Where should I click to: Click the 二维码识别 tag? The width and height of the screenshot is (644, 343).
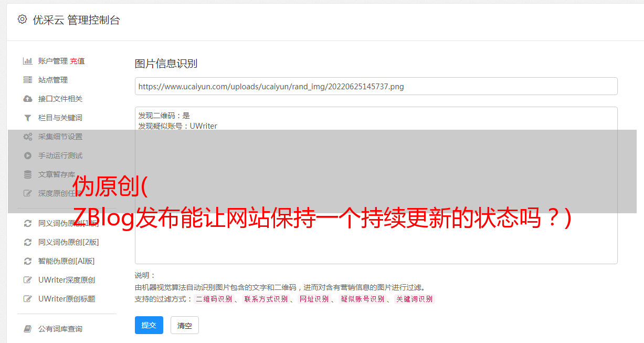pyautogui.click(x=214, y=299)
